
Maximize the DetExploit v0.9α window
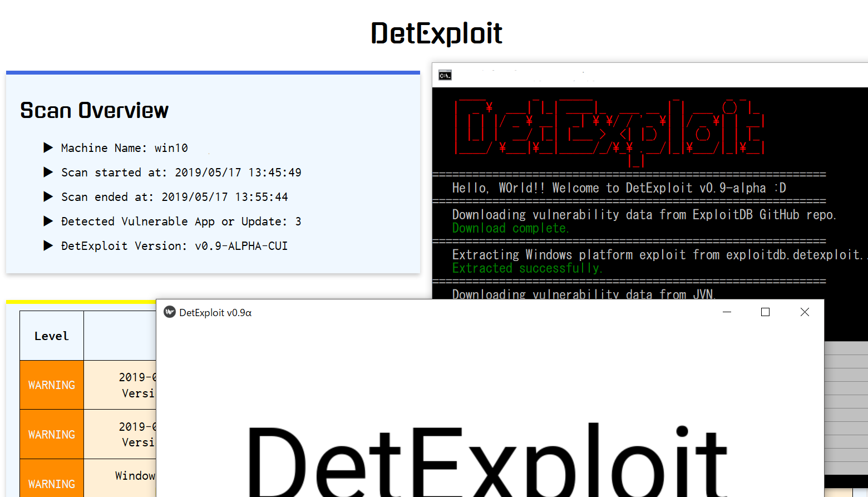coord(765,312)
